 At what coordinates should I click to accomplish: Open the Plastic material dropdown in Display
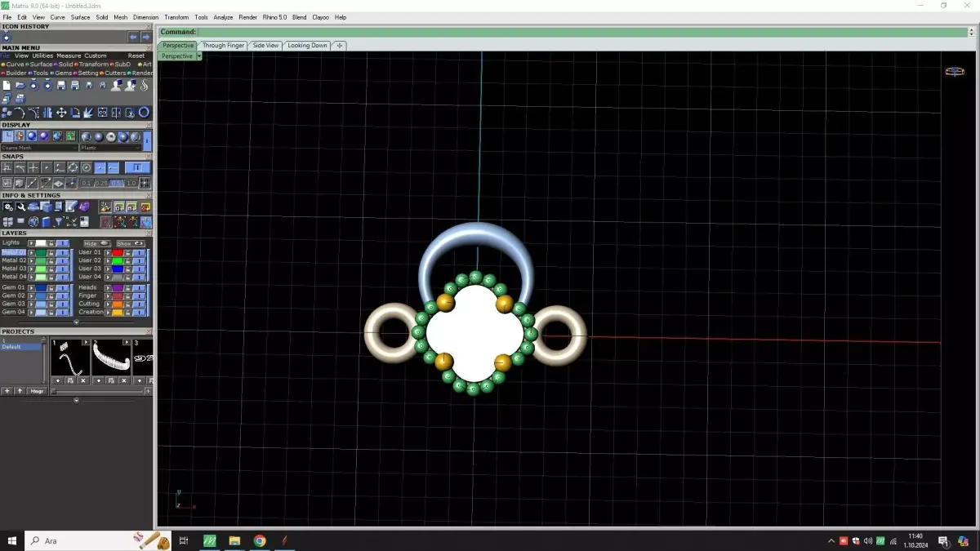tap(111, 148)
